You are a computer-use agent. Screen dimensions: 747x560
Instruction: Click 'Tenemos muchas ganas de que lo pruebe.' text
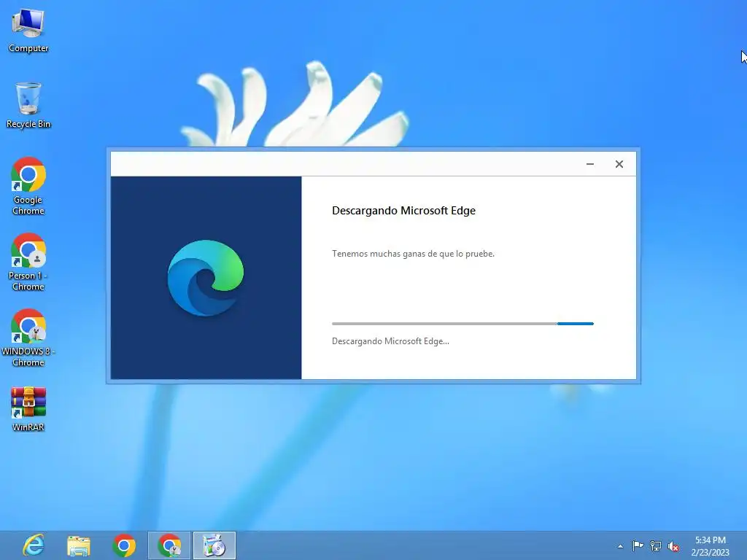(413, 254)
